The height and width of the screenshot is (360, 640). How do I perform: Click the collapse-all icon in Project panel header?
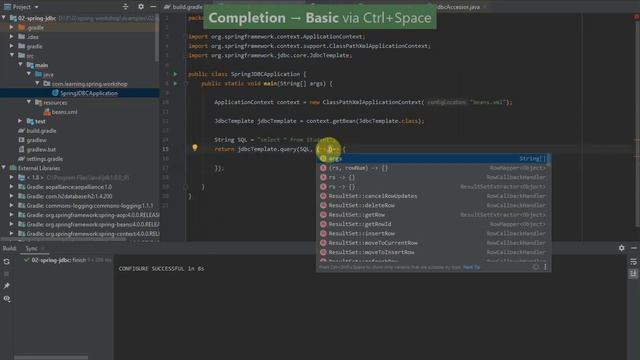coord(125,7)
